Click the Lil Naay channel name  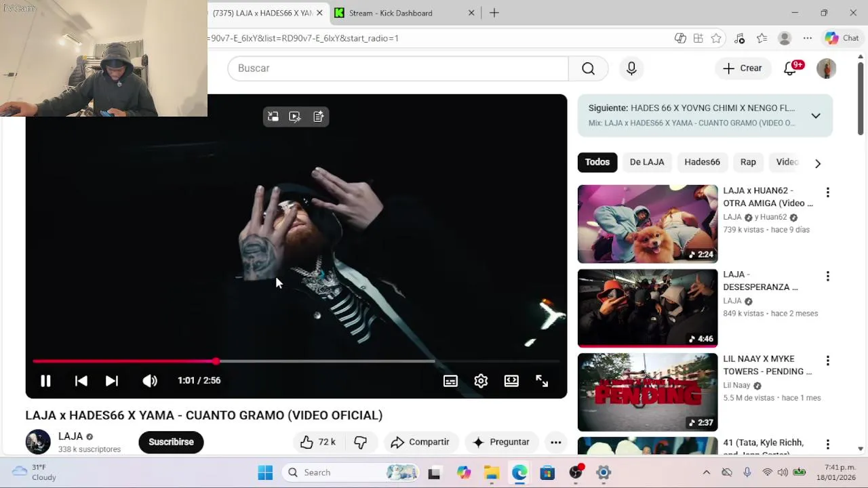(738, 385)
